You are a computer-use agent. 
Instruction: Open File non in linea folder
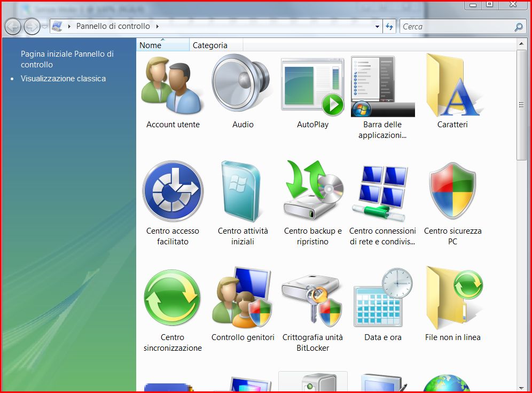click(452, 305)
